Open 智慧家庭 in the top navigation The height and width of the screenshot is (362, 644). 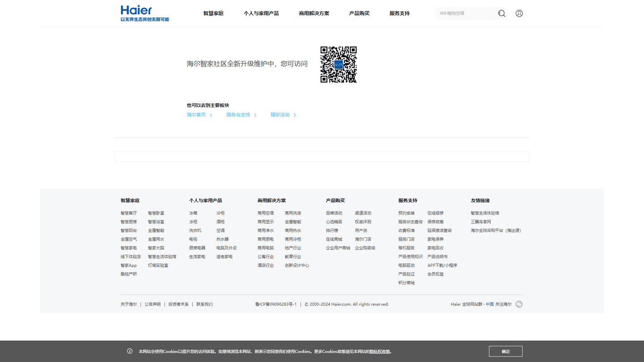213,13
